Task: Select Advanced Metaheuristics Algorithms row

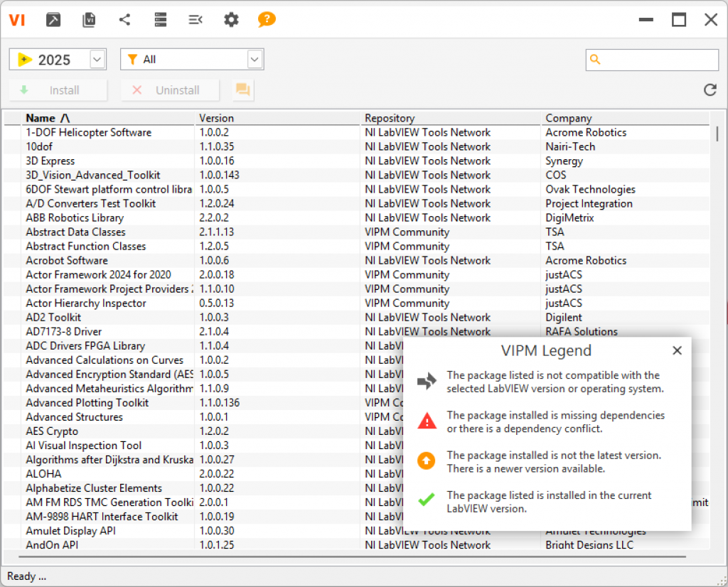Action: pos(204,389)
